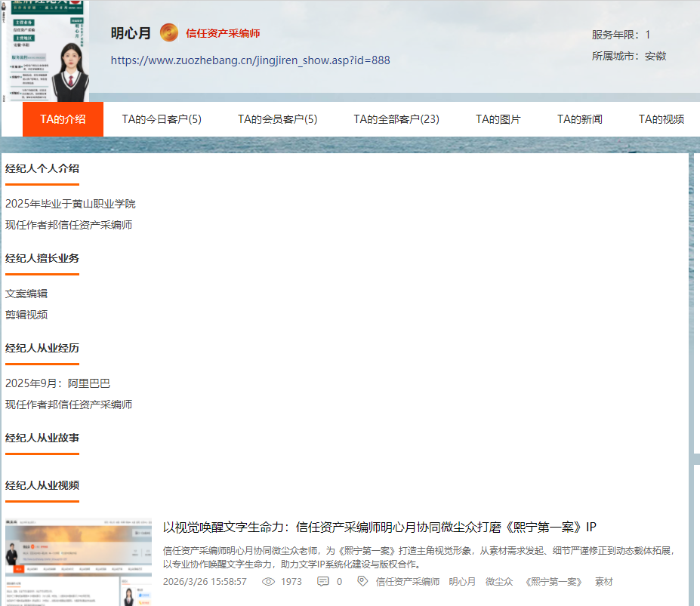Click the red 信任资产采编师 title next to name
700x606 pixels.
pos(223,34)
